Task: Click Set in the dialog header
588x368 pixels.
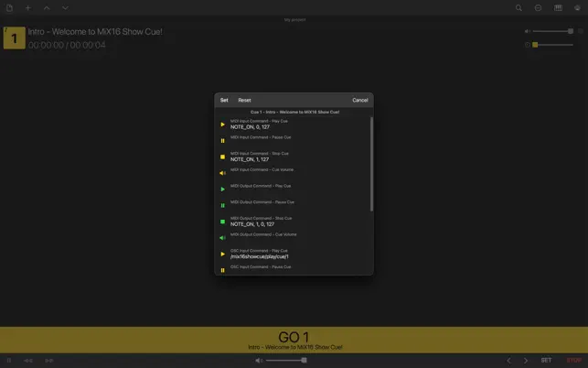Action: [x=224, y=100]
